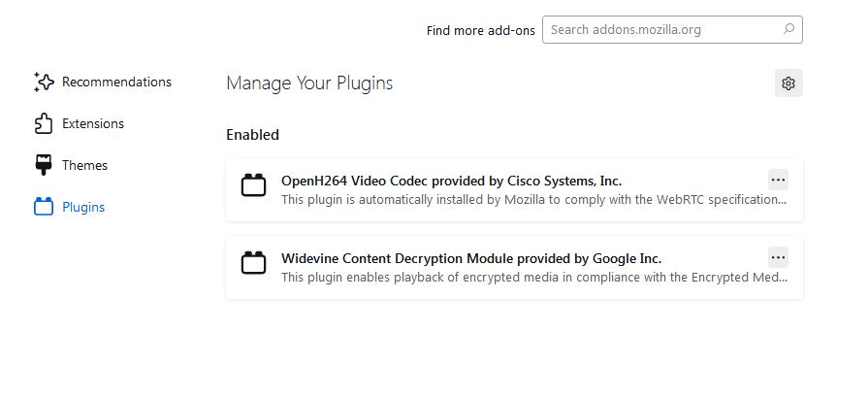Viewport: 868px width, 398px height.
Task: Click the OpenH264 Video Codec plugin title
Action: [x=451, y=181]
